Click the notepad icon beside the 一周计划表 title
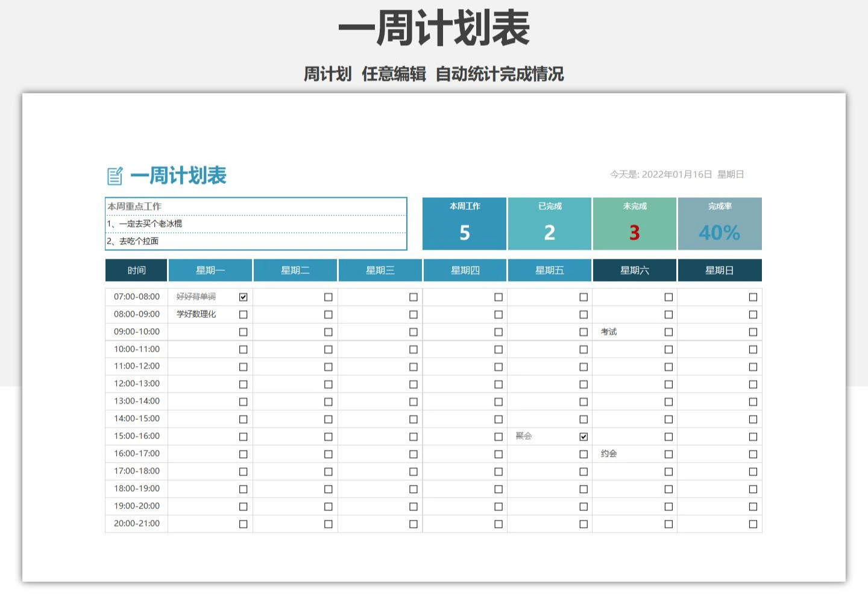Viewport: 868px width, 614px height. [115, 176]
